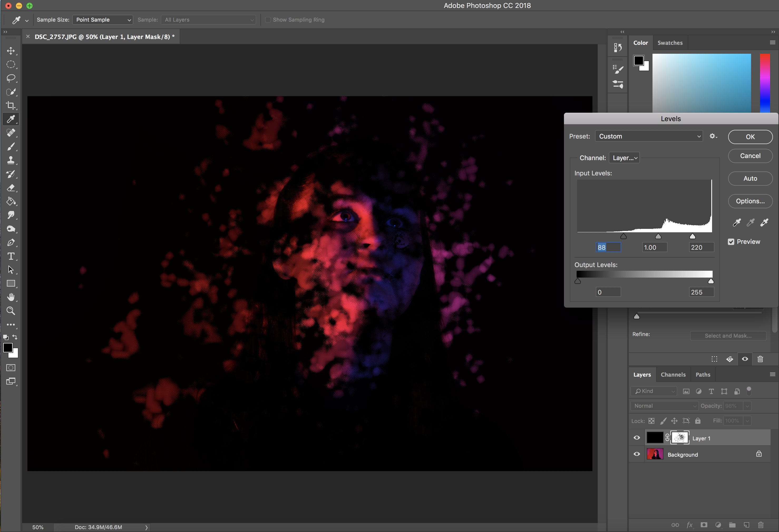Switch to the Swatches tab

click(x=670, y=43)
